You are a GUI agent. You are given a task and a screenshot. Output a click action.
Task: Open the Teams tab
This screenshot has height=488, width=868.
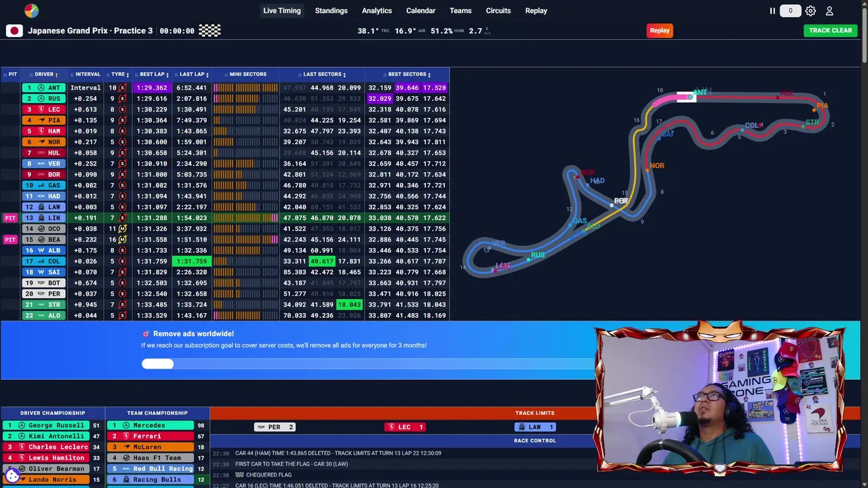460,11
